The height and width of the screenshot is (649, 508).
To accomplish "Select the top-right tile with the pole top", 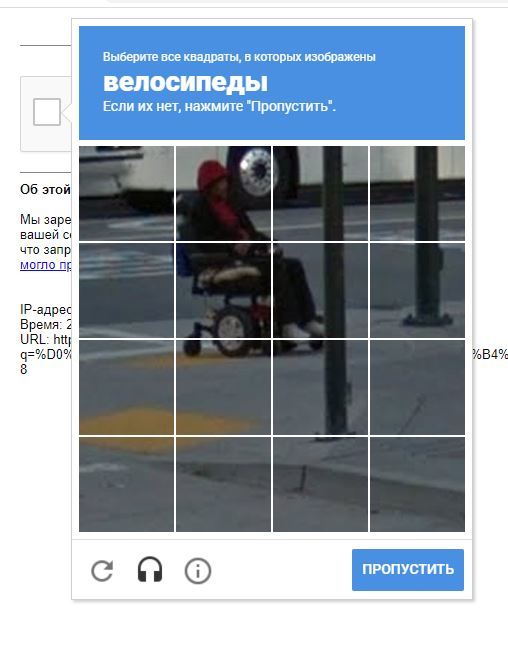I will coord(417,193).
